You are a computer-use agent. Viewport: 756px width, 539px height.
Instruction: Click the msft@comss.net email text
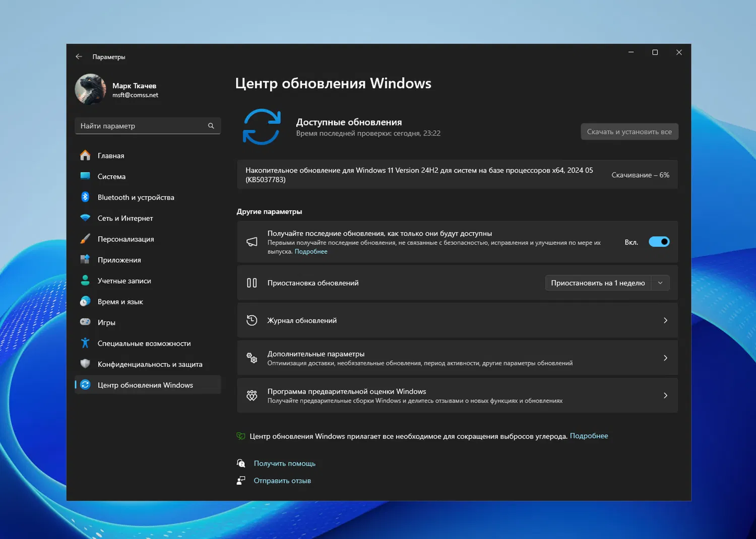[135, 95]
